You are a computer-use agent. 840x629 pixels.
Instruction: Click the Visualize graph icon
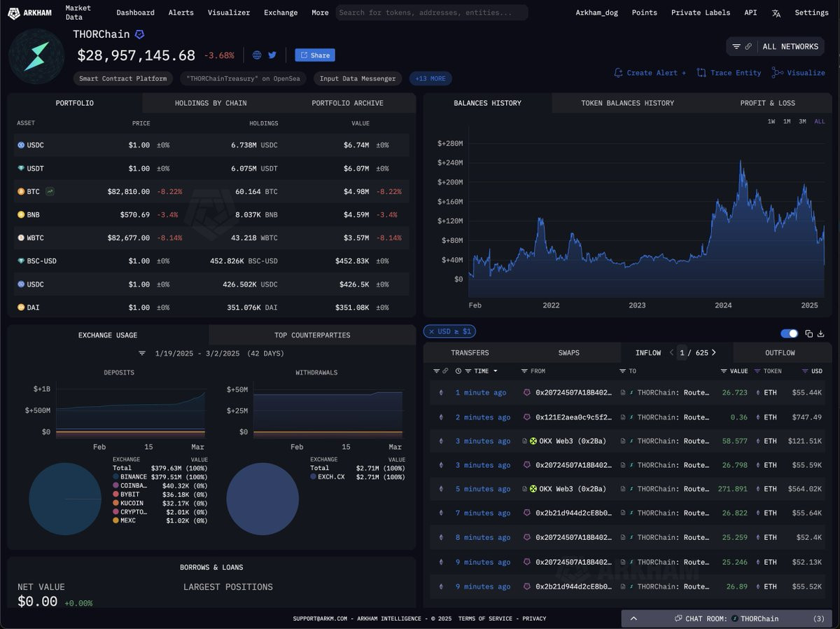(778, 73)
